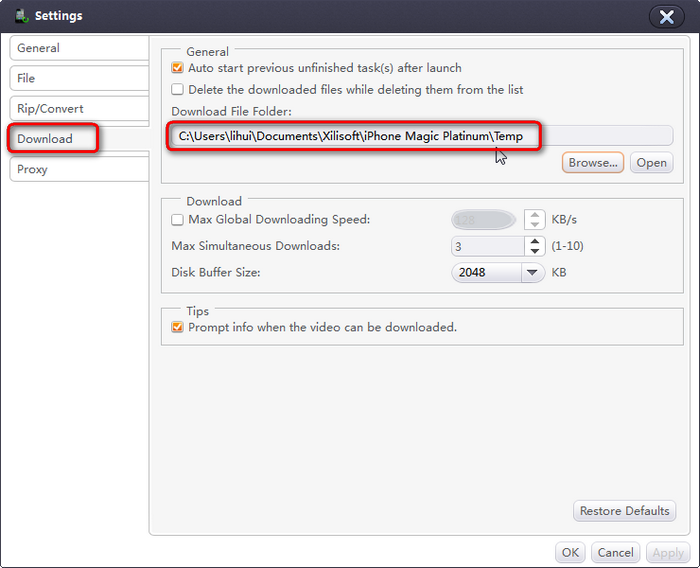Select the Rip/Convert tab
The width and height of the screenshot is (700, 568).
tap(78, 108)
